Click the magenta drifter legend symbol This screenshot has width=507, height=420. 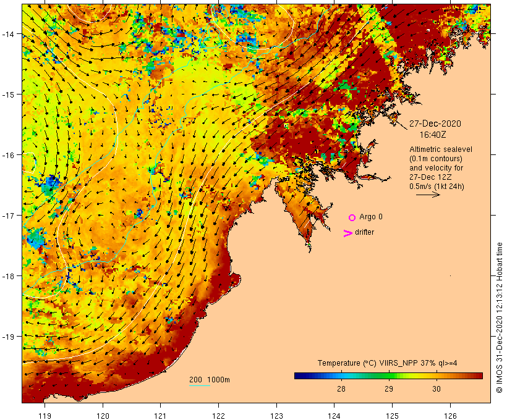[348, 233]
